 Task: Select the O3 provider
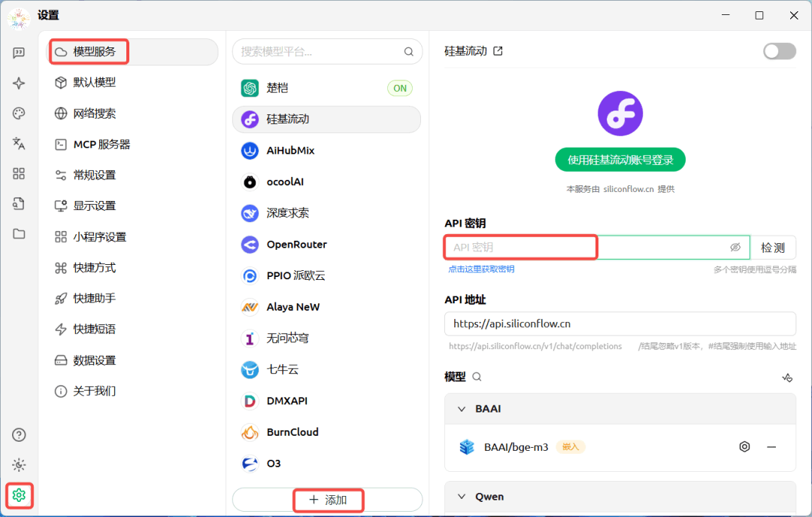[x=327, y=463]
